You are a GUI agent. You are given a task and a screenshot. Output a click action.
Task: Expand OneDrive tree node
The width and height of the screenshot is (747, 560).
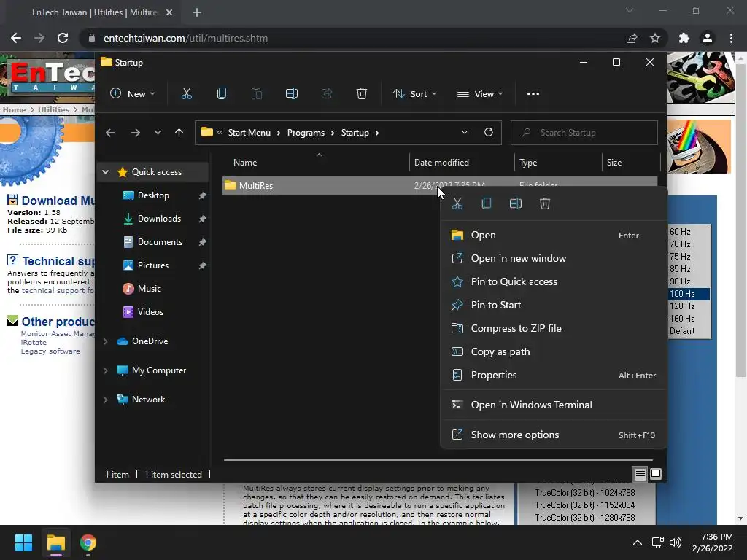[106, 341]
